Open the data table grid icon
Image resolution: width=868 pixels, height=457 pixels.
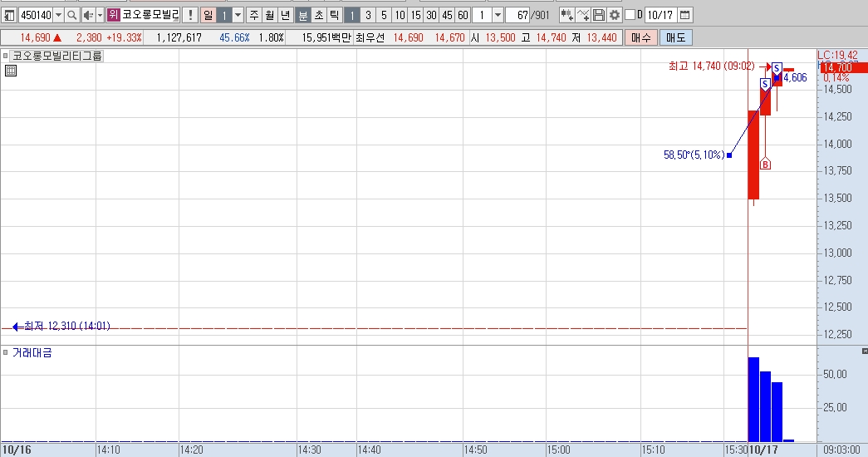11,71
